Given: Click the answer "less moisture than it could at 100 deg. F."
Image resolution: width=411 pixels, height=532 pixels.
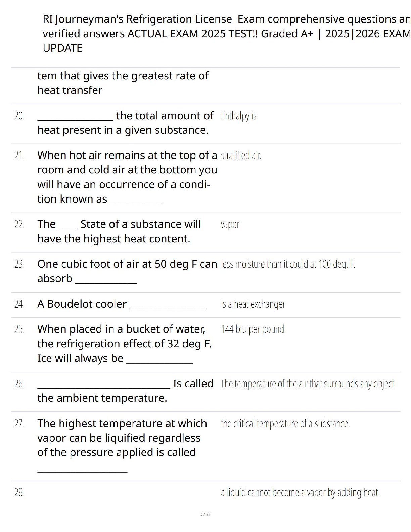Looking at the screenshot, I should pyautogui.click(x=287, y=264).
